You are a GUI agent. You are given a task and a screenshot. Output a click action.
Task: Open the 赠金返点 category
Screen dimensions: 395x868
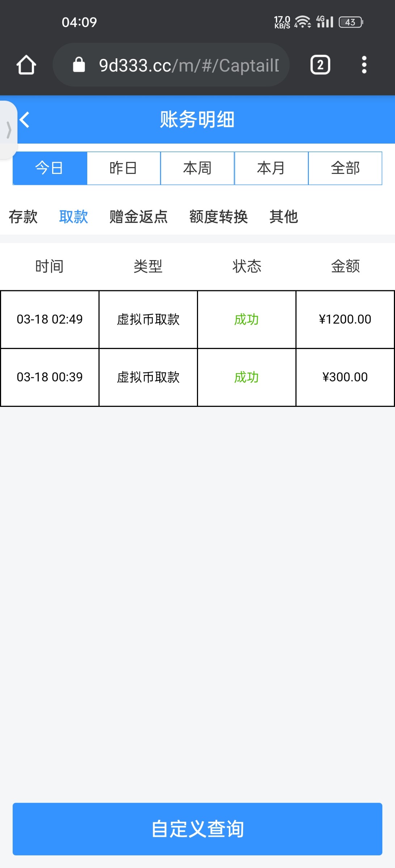click(x=139, y=217)
